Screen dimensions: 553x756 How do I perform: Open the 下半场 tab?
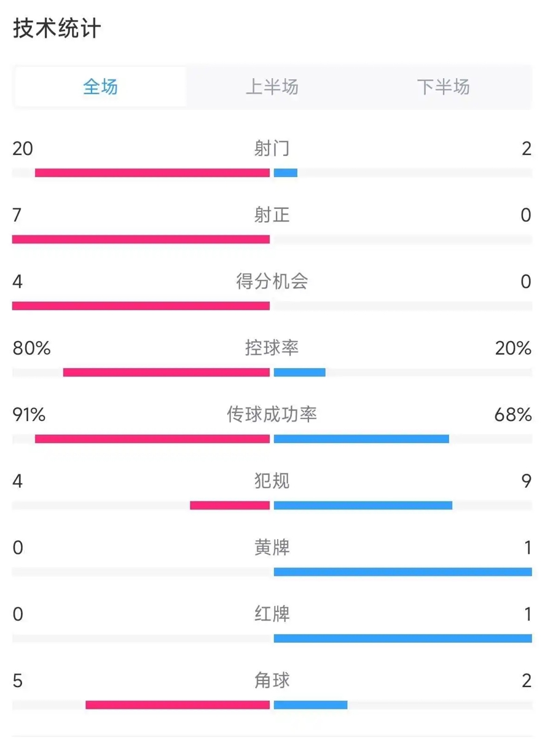click(x=444, y=87)
